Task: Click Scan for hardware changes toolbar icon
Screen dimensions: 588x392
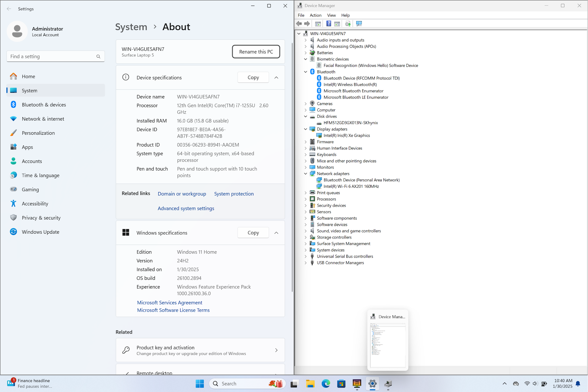Action: pyautogui.click(x=359, y=24)
